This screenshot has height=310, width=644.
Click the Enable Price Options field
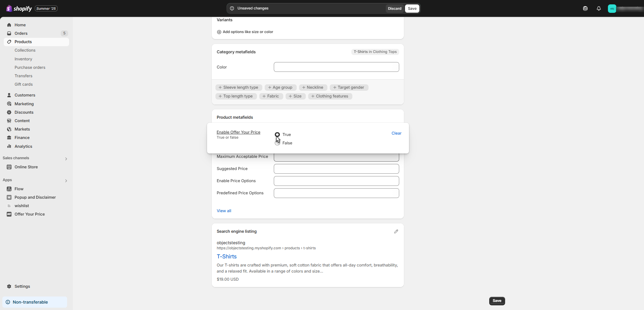[x=336, y=181]
